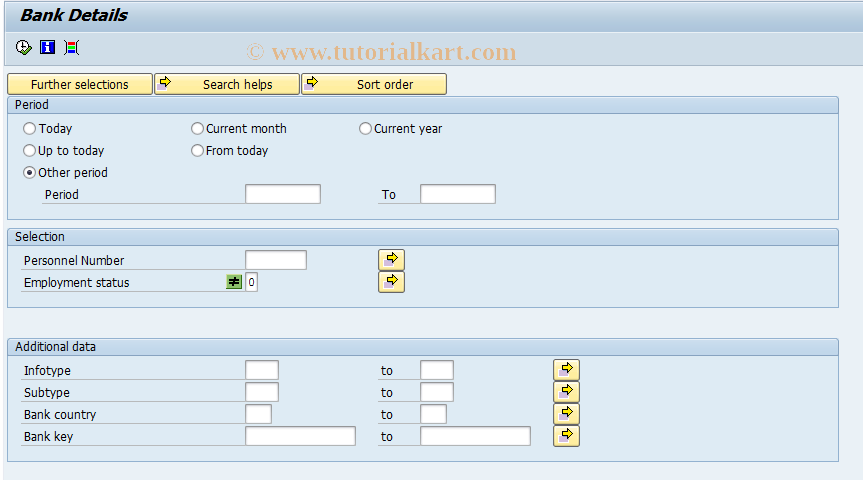Open multiple selection for Bank country
This screenshot has height=480, width=863.
(x=566, y=414)
